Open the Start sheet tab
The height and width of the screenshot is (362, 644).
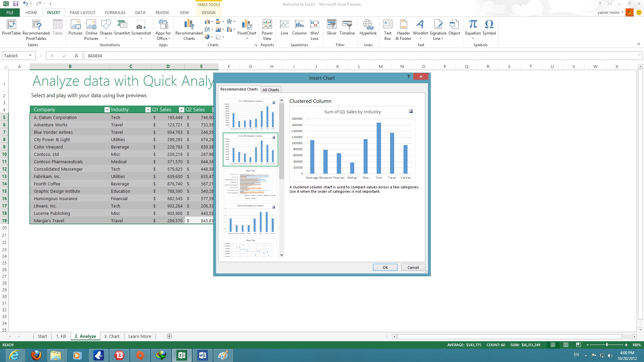coord(42,336)
